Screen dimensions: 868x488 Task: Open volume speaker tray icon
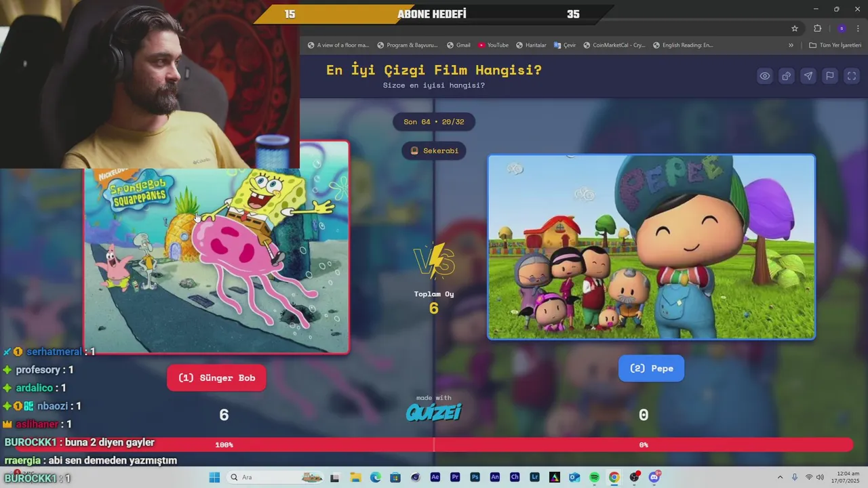click(819, 477)
